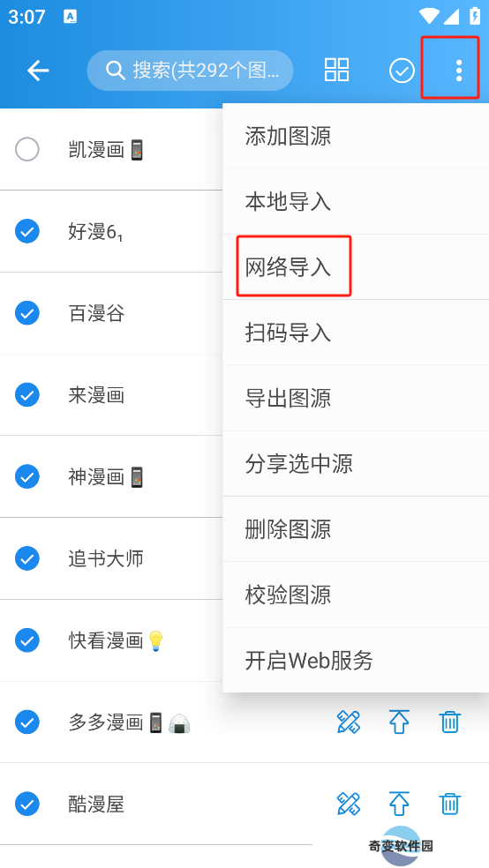The height and width of the screenshot is (868, 489).
Task: Uncheck the 快看漫画 source checkbox
Action: (27, 640)
